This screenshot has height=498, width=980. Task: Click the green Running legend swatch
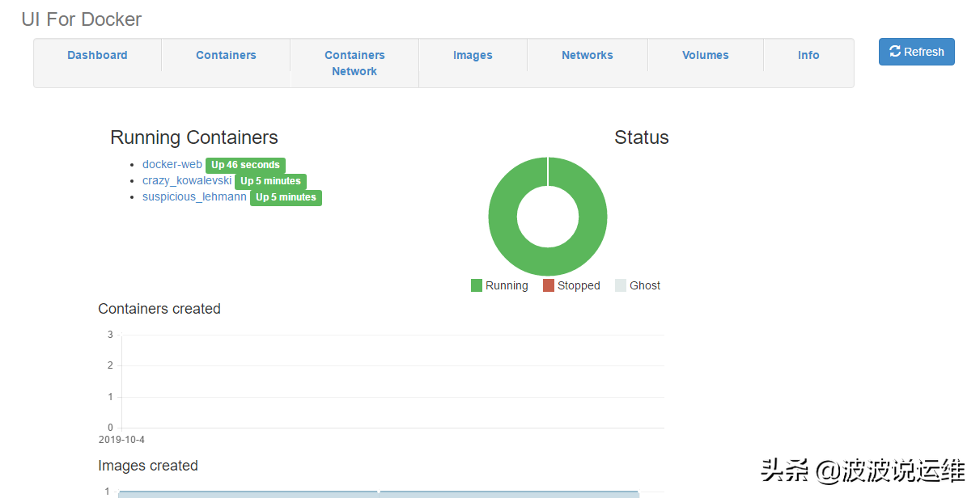click(x=477, y=285)
